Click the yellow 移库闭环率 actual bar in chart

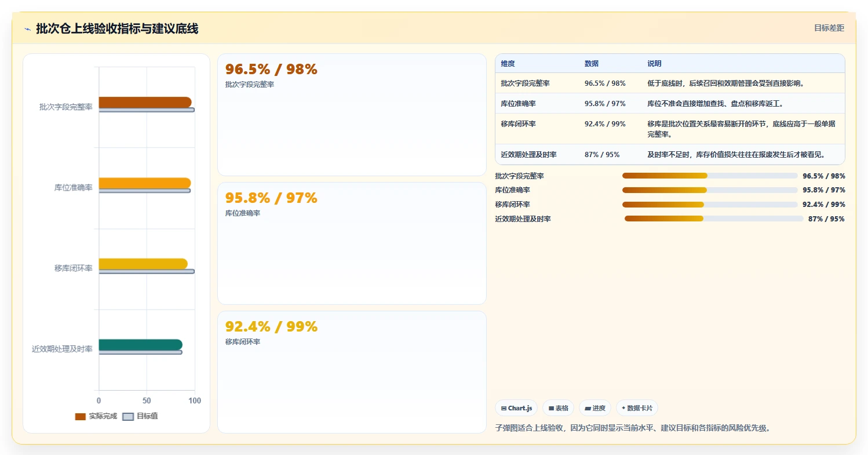(143, 264)
